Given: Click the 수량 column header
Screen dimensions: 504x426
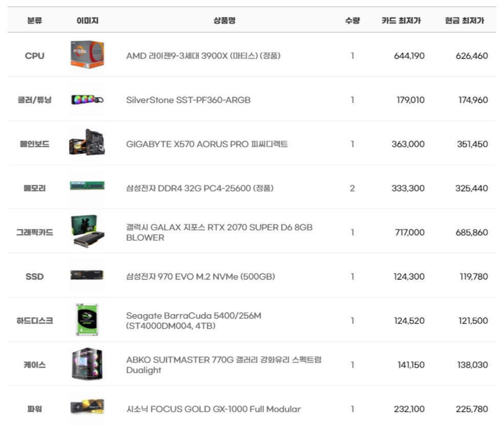Looking at the screenshot, I should pyautogui.click(x=352, y=20).
